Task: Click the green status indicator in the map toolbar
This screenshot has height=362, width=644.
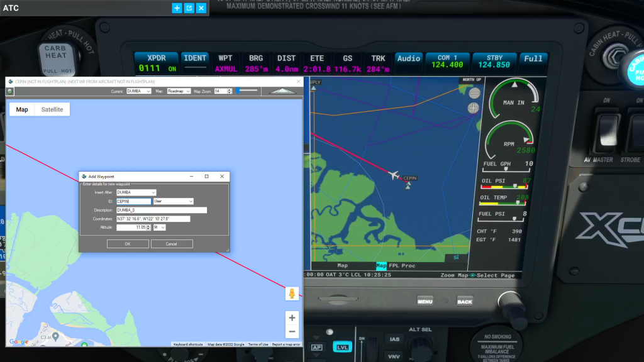Action: click(10, 91)
